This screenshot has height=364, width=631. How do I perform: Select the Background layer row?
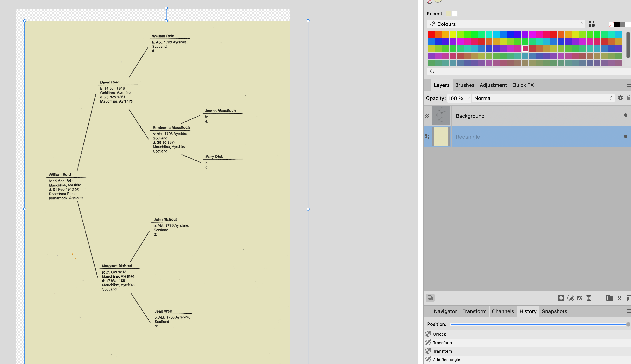[527, 116]
